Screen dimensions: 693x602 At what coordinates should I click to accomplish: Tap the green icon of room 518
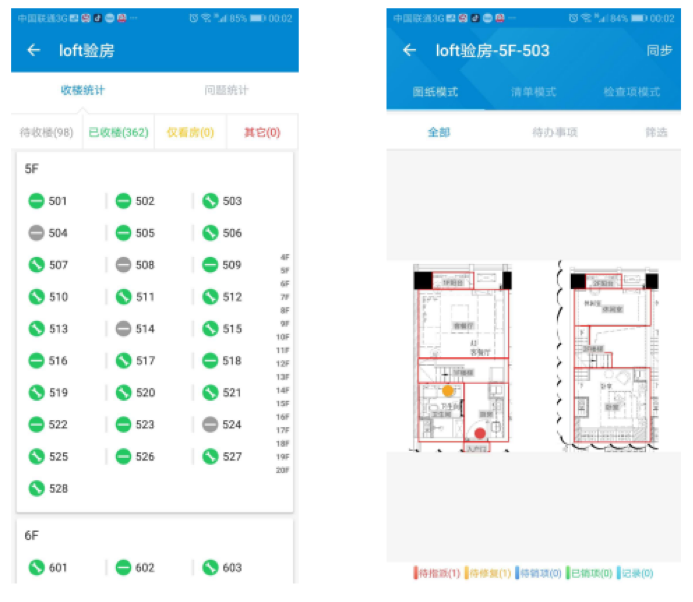tap(210, 361)
